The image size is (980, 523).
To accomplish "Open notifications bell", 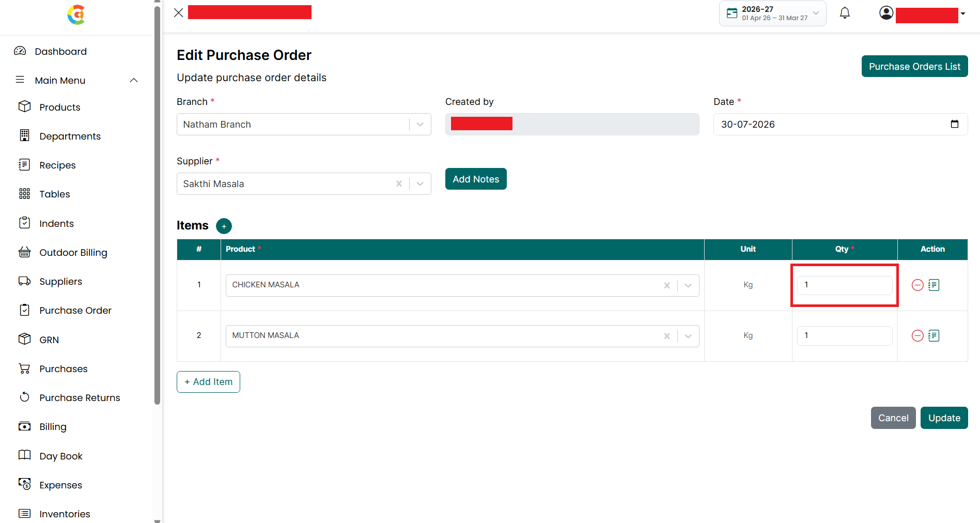I will click(x=845, y=13).
